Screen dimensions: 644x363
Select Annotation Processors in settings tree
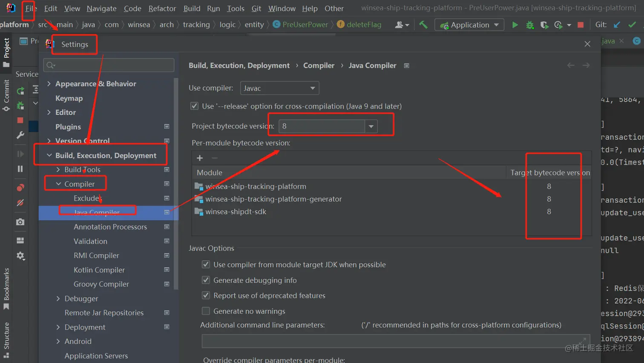[x=110, y=227]
